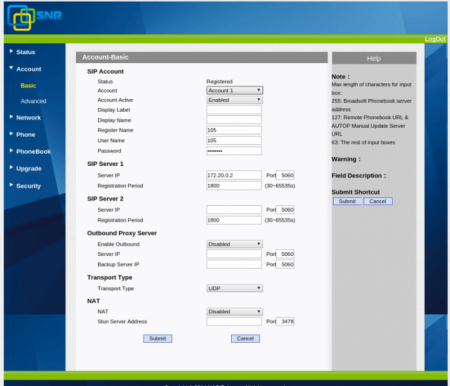Image resolution: width=450 pixels, height=386 pixels.
Task: Click the SNR logo
Action: coord(35,17)
